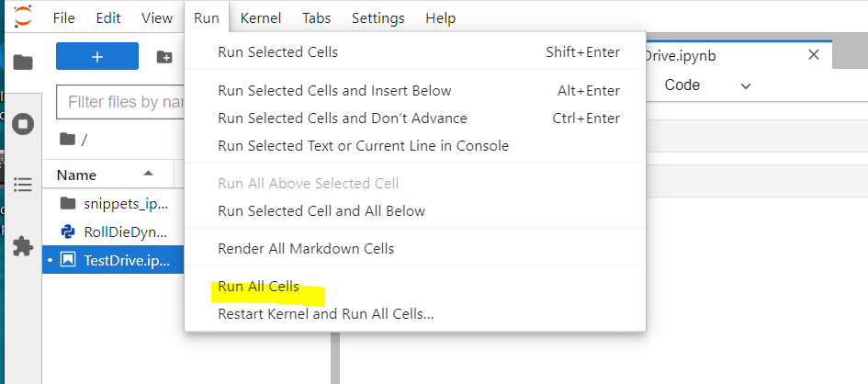
Task: Click the filter files by name field
Action: coord(119,102)
